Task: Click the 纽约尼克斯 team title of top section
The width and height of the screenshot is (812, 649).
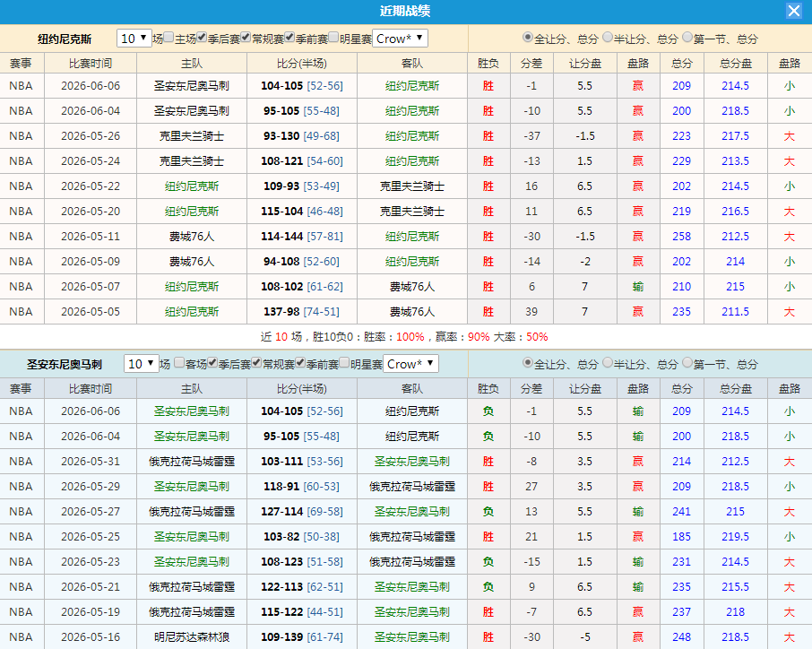Action: tap(65, 39)
